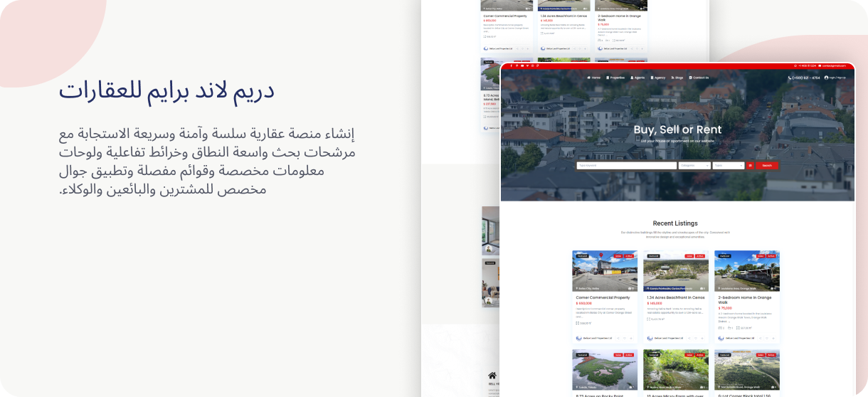Open the 2-bedroom Home listing photo
Viewport: 868px width, 397px height.
tap(746, 270)
